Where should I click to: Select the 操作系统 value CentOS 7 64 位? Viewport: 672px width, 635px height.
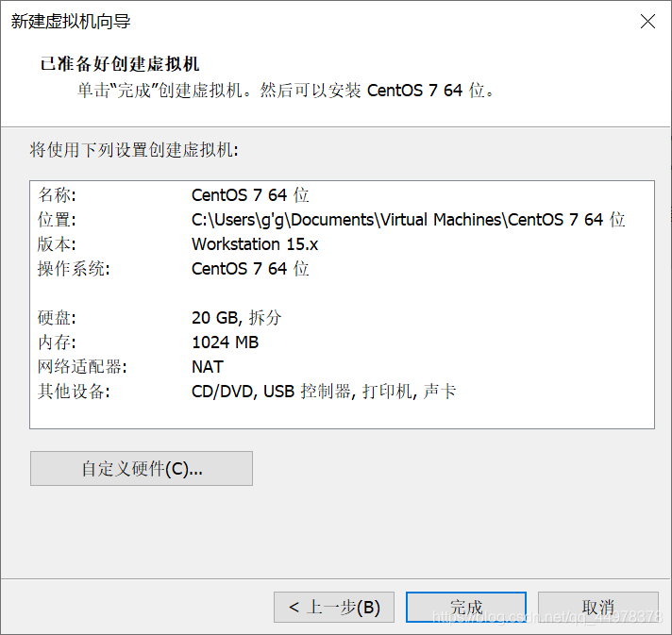pyautogui.click(x=250, y=269)
